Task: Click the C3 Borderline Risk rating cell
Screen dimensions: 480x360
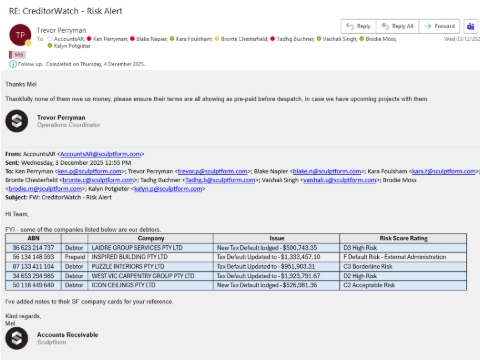Action: (403, 266)
